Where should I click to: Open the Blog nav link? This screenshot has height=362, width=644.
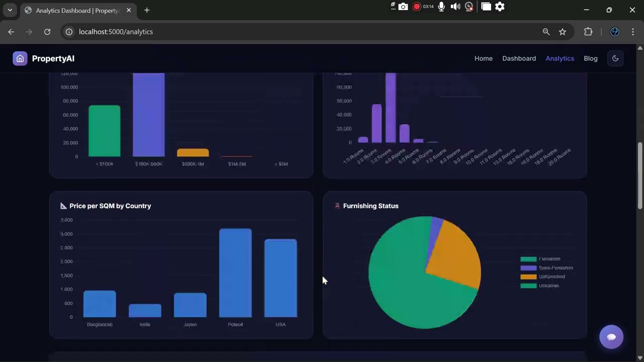pos(591,58)
